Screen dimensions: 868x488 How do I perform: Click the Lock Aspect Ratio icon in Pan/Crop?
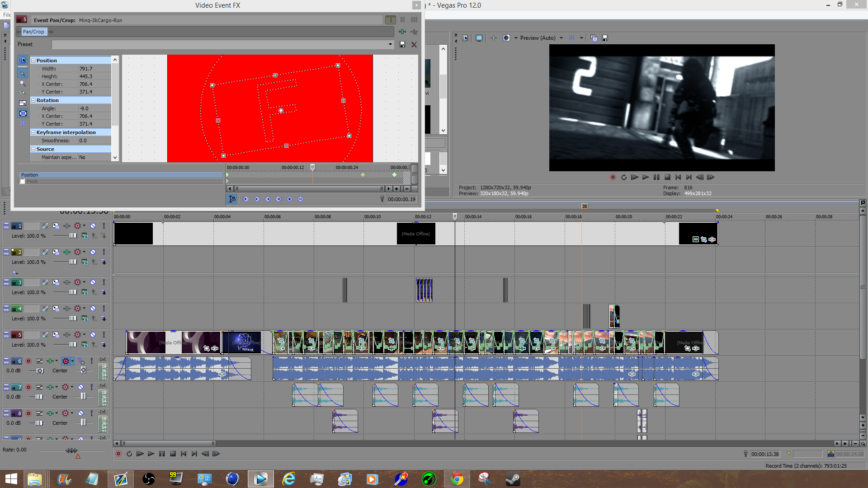coord(23,103)
